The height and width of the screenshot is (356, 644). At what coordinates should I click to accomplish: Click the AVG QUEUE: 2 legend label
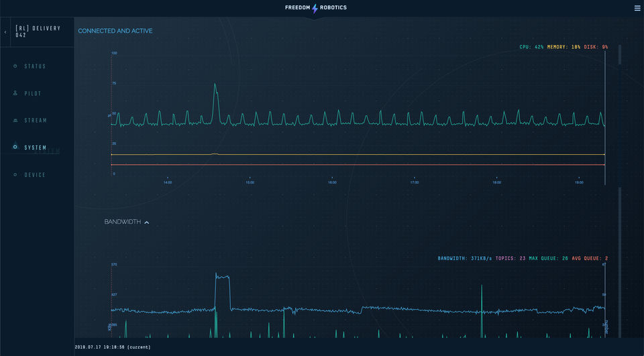pyautogui.click(x=590, y=258)
